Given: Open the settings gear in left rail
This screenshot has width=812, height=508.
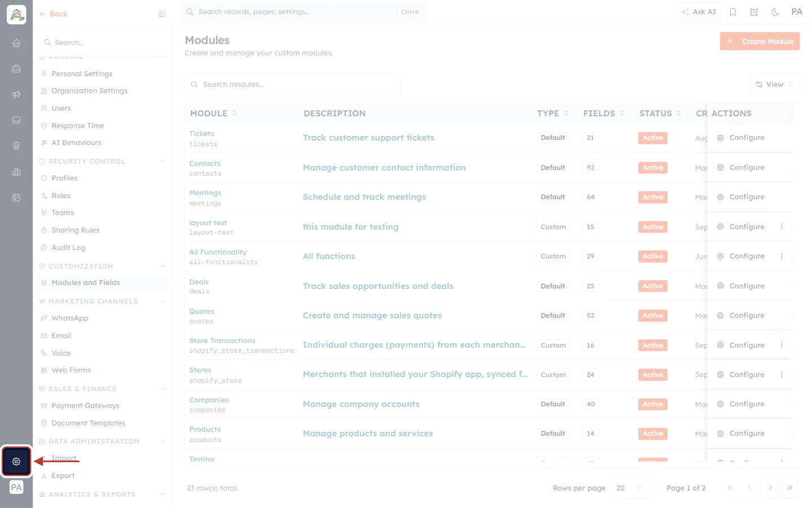Looking at the screenshot, I should 16,462.
